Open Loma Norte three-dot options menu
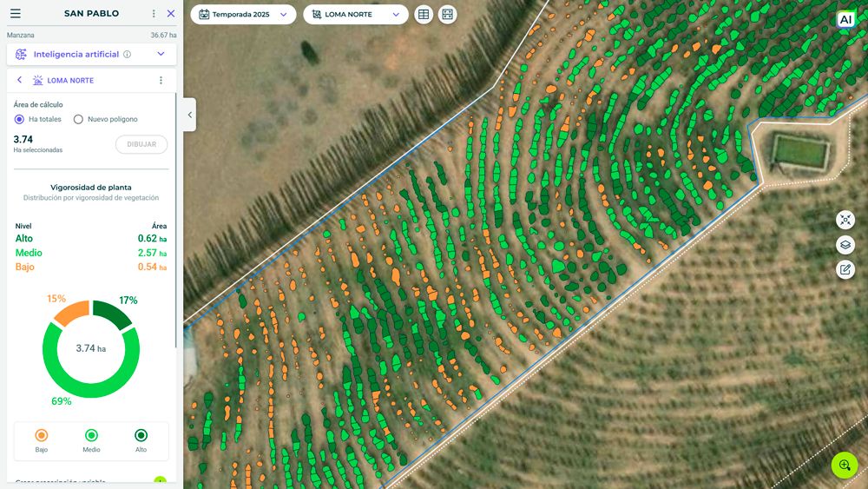 click(161, 80)
